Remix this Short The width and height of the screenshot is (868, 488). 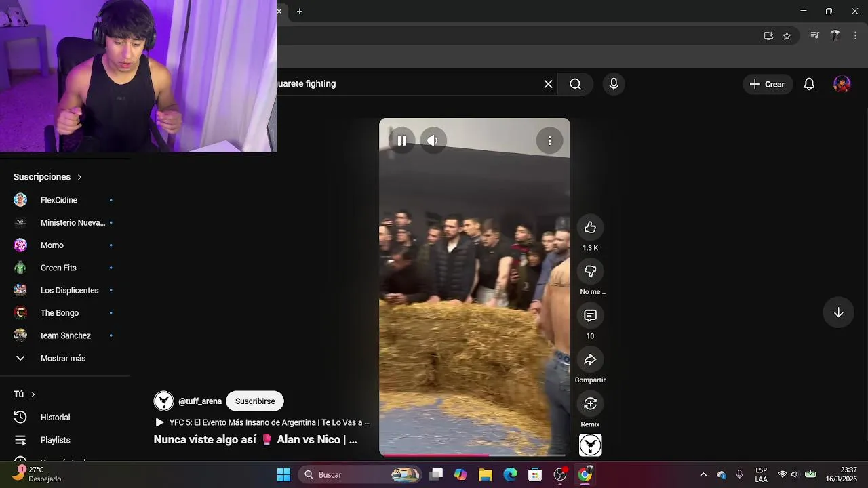coord(590,404)
